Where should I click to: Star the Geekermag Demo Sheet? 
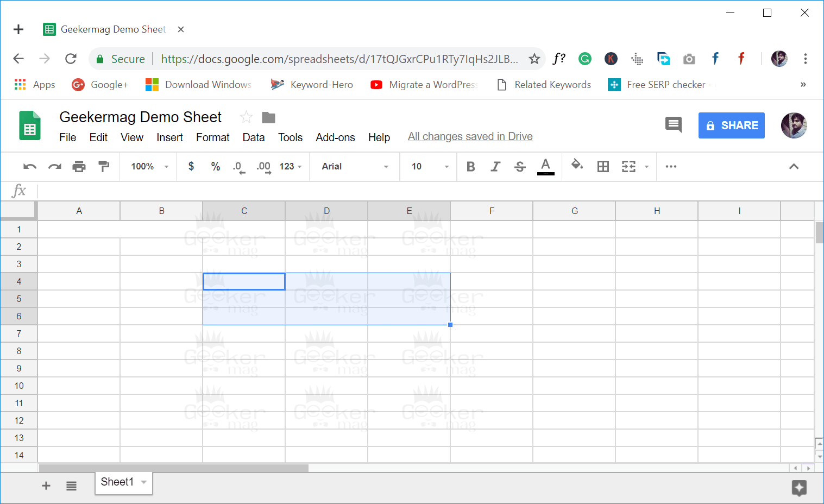pyautogui.click(x=246, y=117)
